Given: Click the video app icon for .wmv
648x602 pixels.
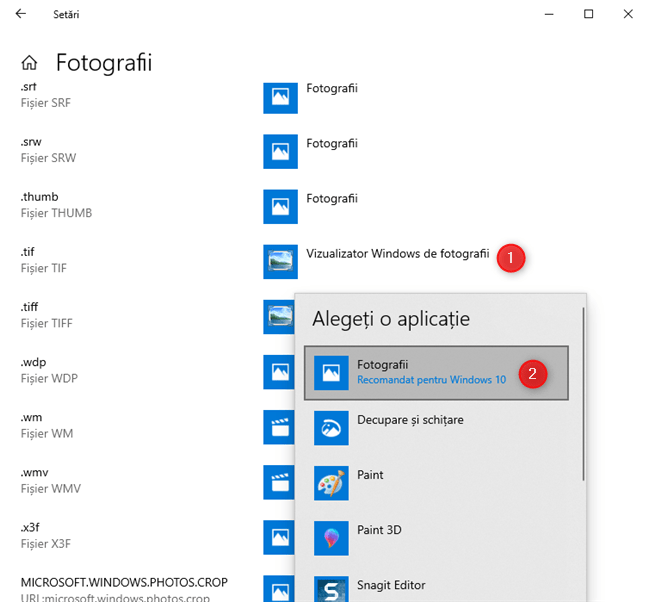Looking at the screenshot, I should tap(279, 482).
